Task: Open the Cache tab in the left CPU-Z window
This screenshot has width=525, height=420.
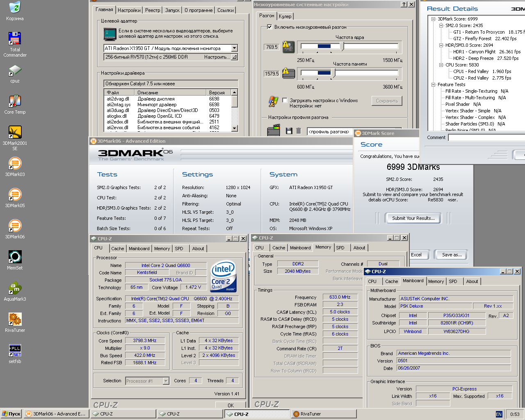Action: tap(117, 249)
